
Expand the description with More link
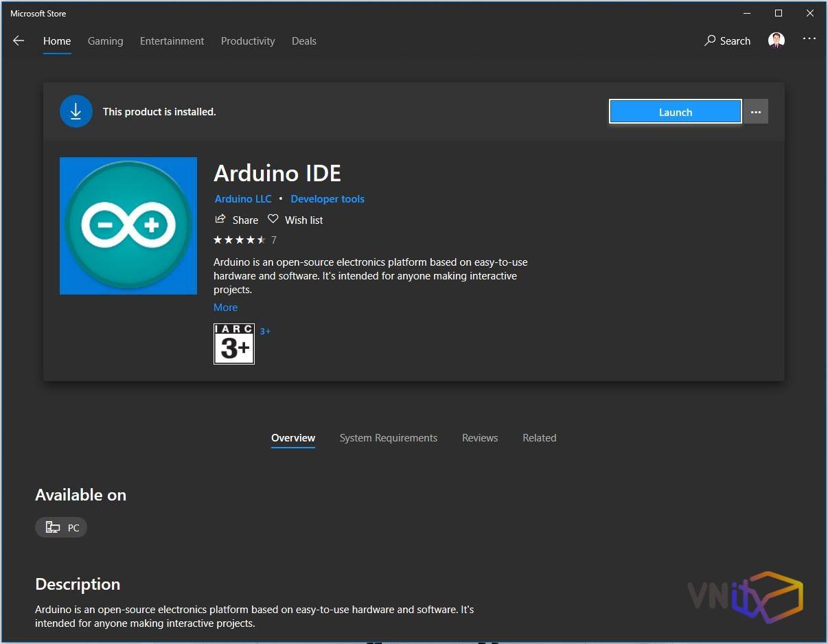[225, 308]
